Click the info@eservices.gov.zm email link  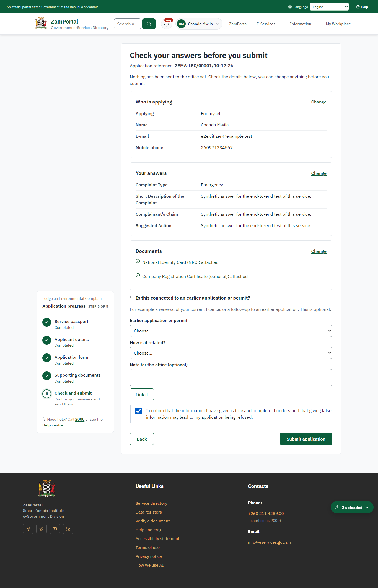click(x=269, y=542)
